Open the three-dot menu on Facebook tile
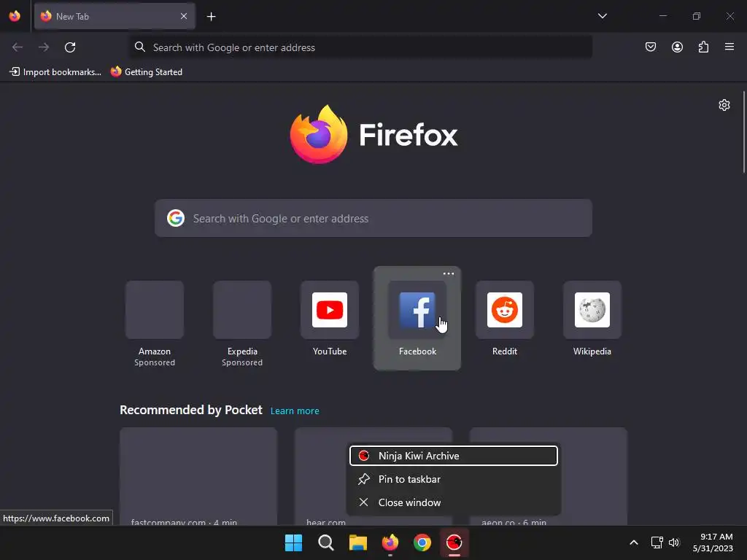Screen dimensions: 747x560 [x=449, y=274]
